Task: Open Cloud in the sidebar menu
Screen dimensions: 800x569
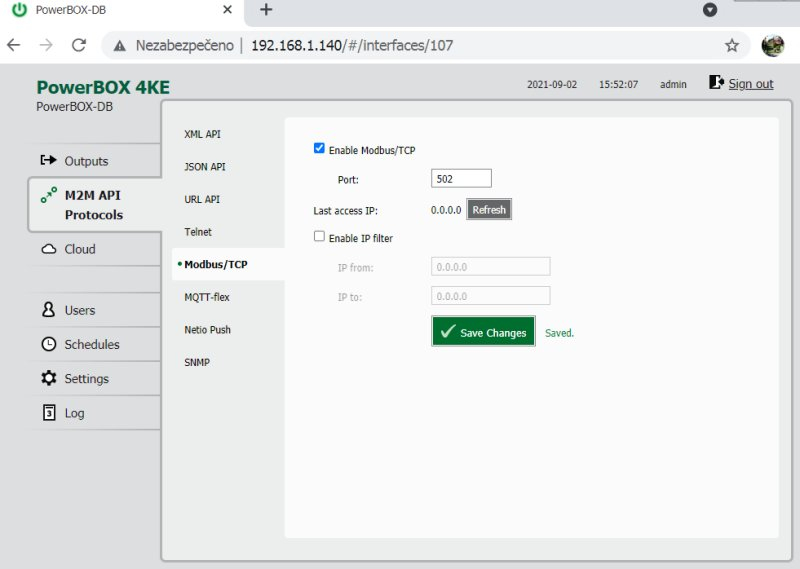Action: 80,249
